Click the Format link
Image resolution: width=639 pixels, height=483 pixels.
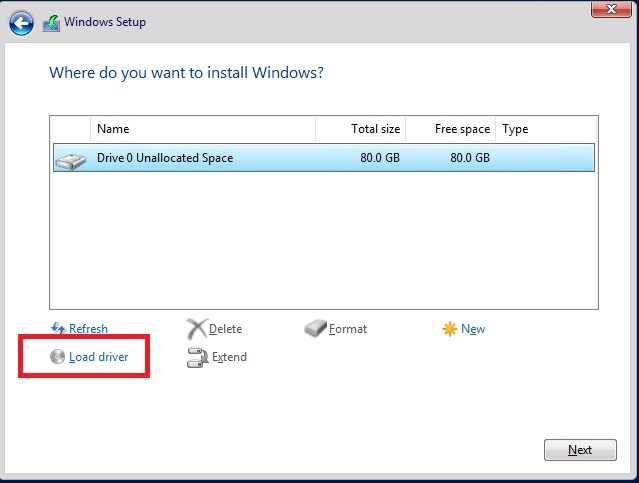pos(348,329)
